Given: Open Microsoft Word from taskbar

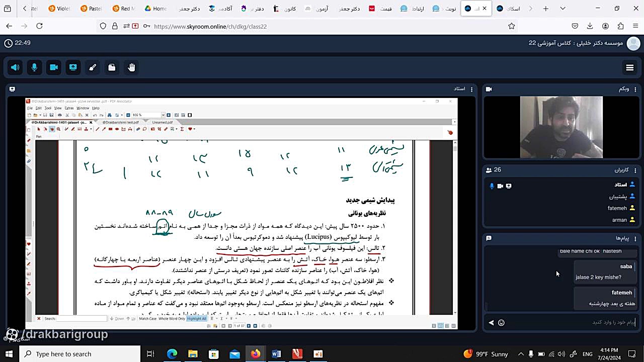Looking at the screenshot, I should [276, 354].
